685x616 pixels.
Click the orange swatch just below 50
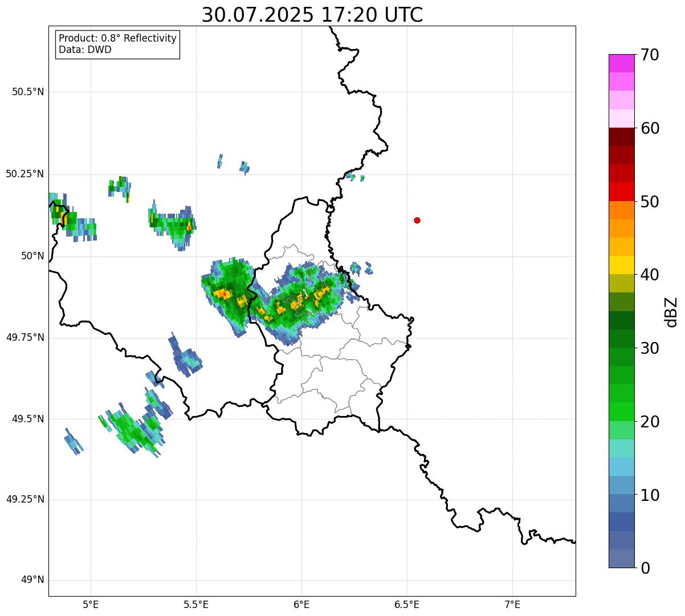621,210
